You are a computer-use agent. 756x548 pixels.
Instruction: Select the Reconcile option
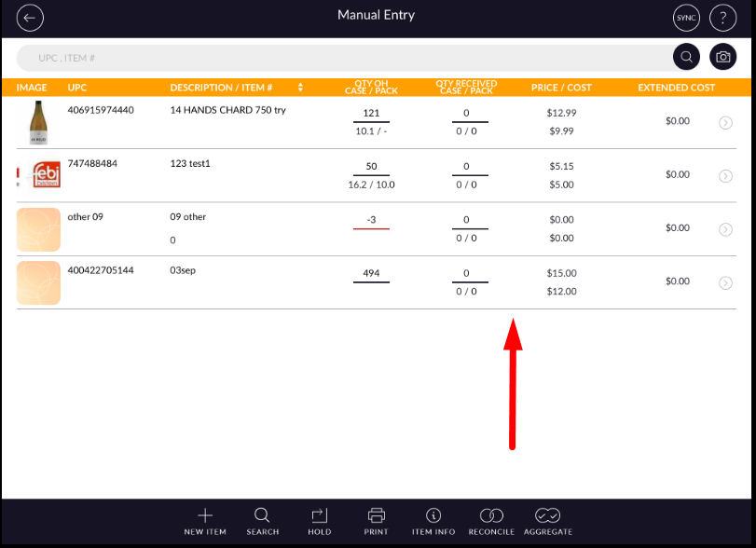click(x=491, y=521)
